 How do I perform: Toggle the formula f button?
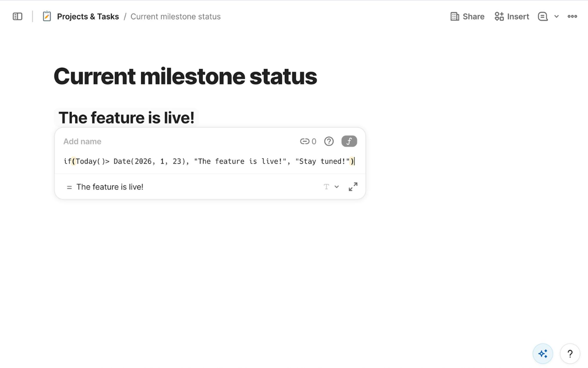[x=349, y=142]
